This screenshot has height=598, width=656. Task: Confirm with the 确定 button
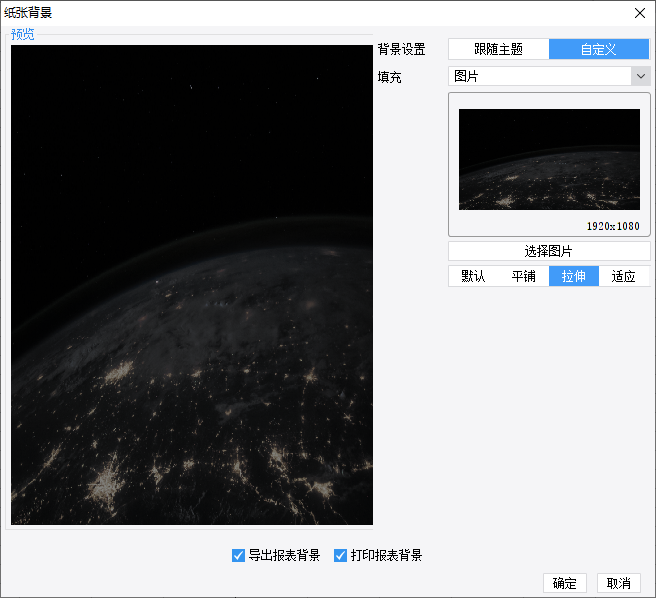click(x=564, y=583)
